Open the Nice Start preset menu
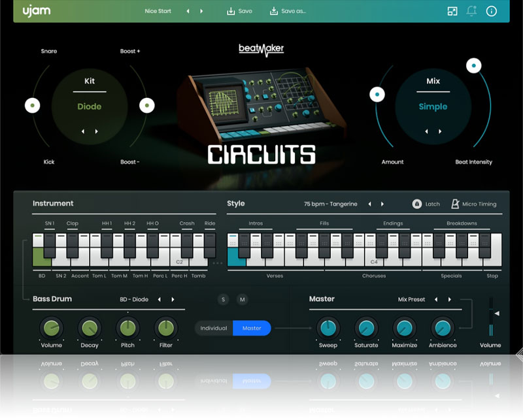This screenshot has width=523, height=420. [160, 11]
